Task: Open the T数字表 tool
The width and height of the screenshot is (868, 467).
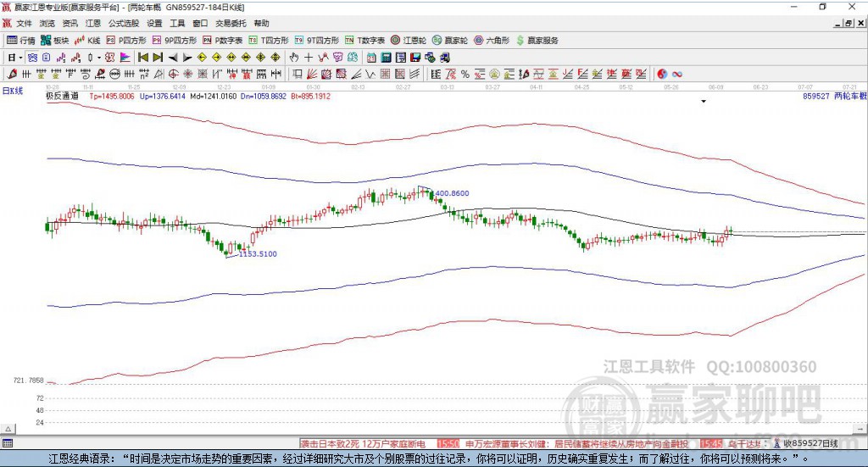Action: (364, 41)
